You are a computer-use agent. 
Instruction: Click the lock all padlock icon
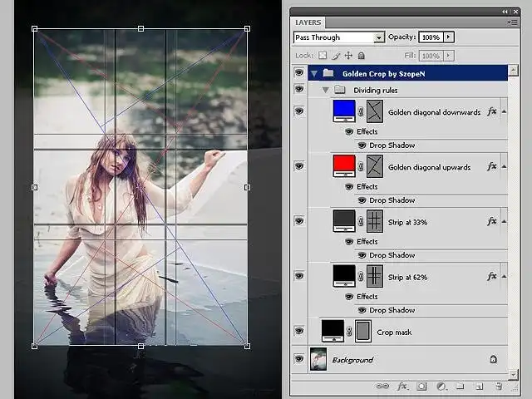pos(362,56)
